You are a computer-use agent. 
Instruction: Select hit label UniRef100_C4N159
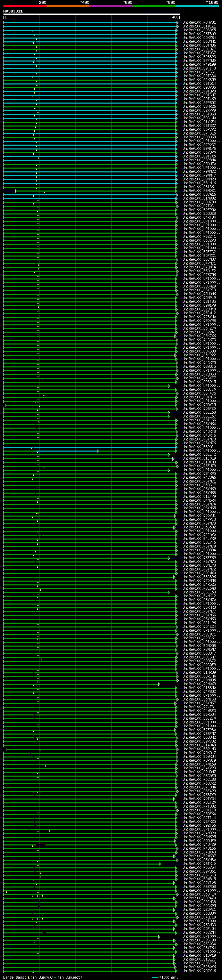coord(199,764)
